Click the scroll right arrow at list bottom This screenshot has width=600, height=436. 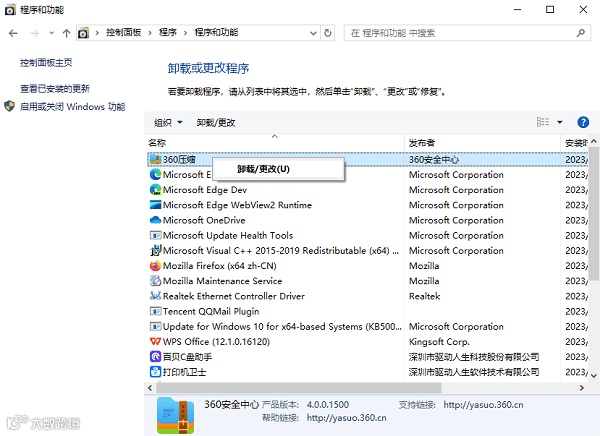(x=582, y=388)
